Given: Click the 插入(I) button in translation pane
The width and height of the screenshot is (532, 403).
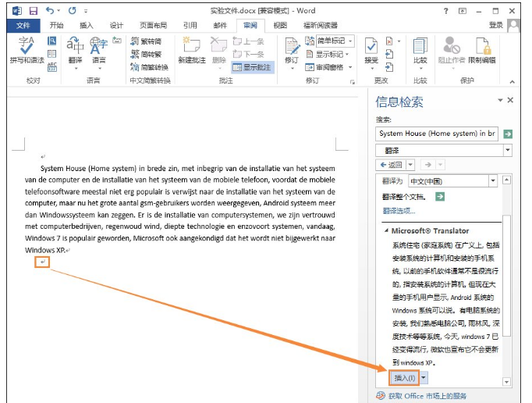Looking at the screenshot, I should 404,377.
